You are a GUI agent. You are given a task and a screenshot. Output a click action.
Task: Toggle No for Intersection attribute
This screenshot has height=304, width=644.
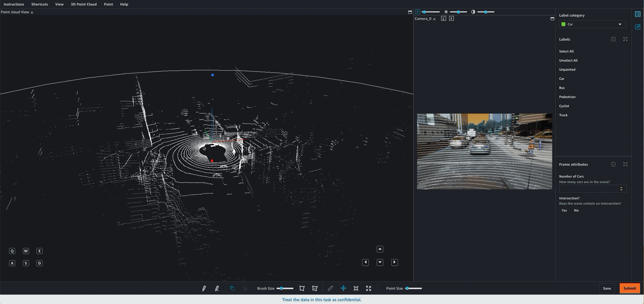pos(576,210)
